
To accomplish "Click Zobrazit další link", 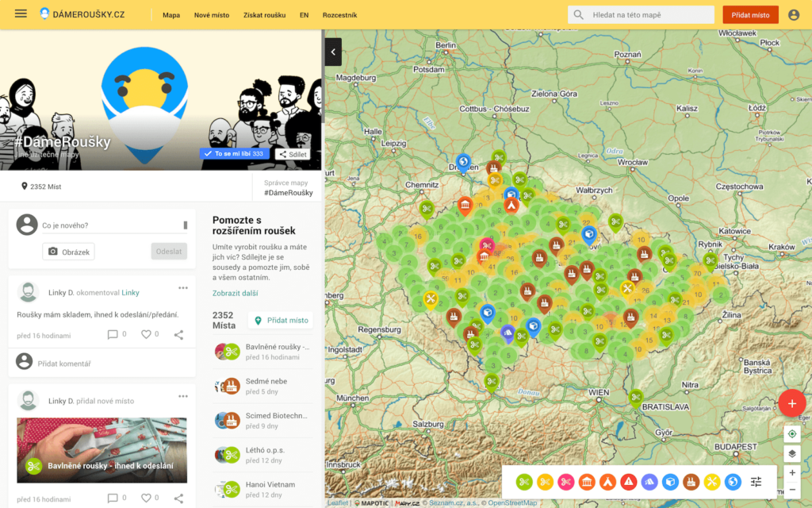I will [x=235, y=294].
